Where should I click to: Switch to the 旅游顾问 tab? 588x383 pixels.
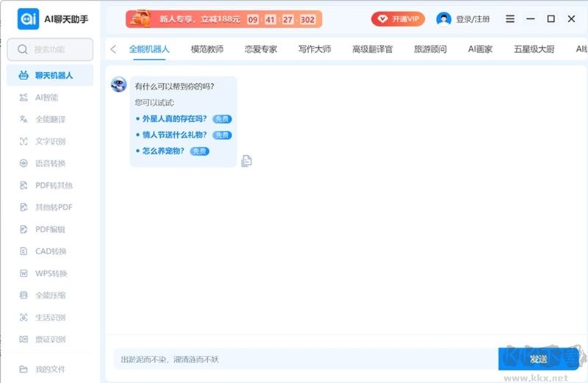[430, 49]
